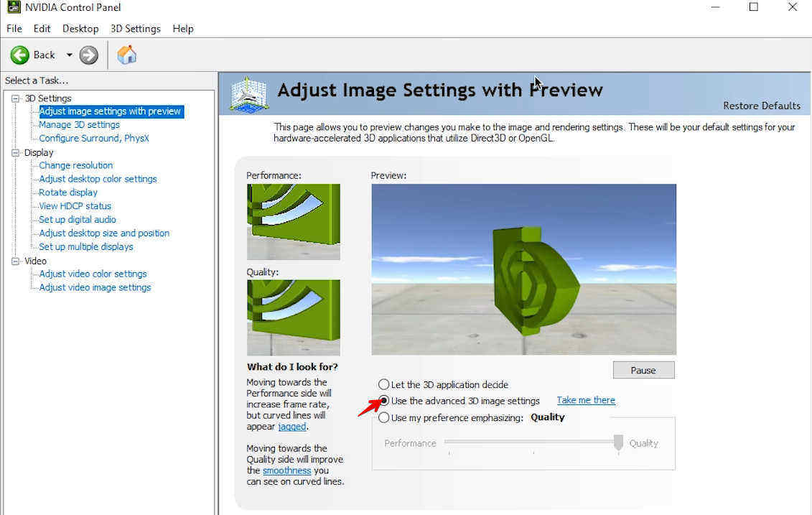Choose Use my preference emphasizing option

(x=384, y=417)
